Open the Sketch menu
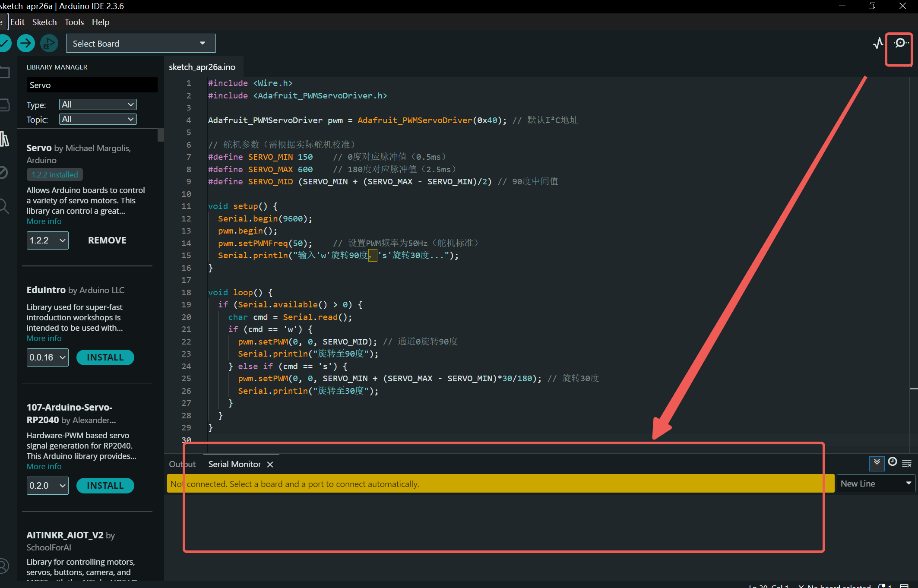 pos(44,22)
